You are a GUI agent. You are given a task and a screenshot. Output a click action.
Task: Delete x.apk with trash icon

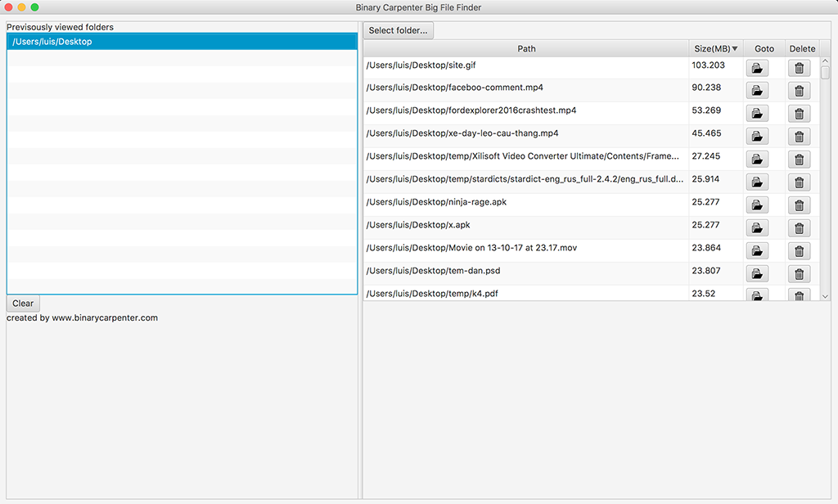tap(799, 228)
